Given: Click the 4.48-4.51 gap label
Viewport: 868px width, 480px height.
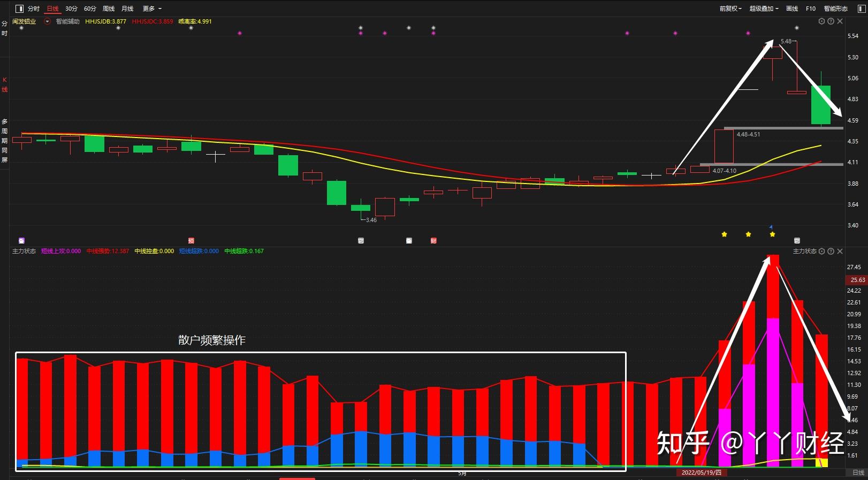Looking at the screenshot, I should (748, 134).
